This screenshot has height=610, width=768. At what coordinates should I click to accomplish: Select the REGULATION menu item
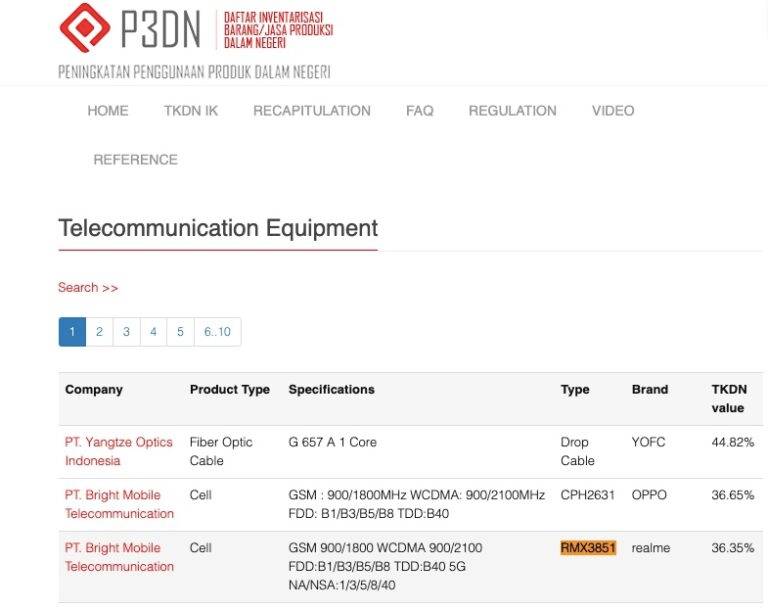pos(512,111)
